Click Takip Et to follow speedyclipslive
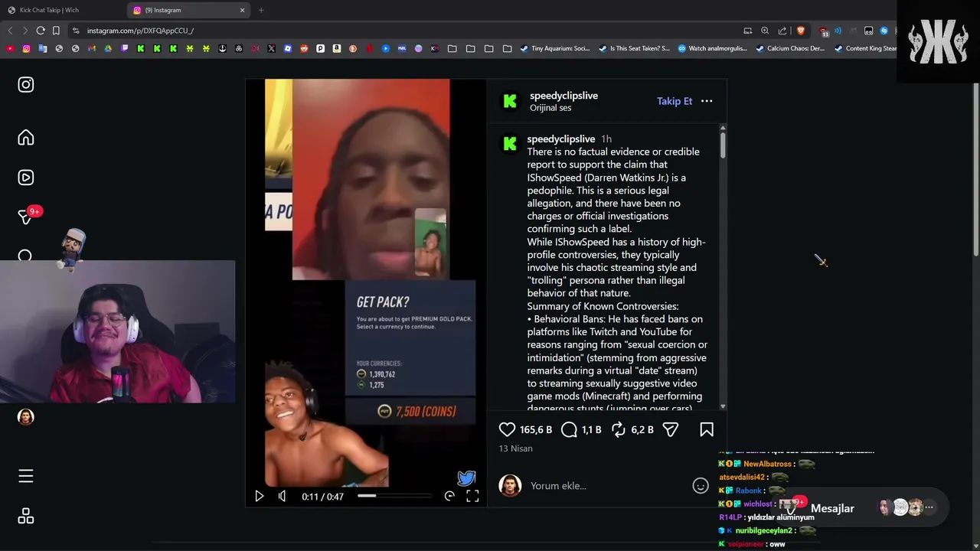The image size is (980, 551). [x=675, y=101]
